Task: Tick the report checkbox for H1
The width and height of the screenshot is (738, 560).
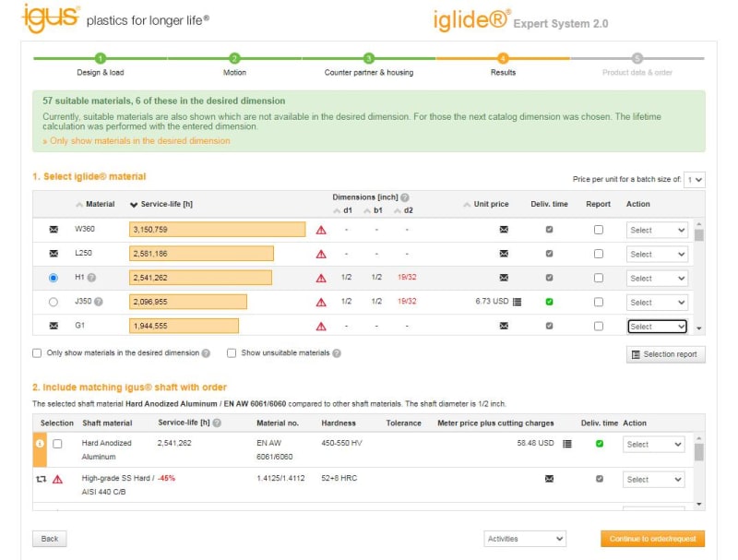Action: pos(598,278)
